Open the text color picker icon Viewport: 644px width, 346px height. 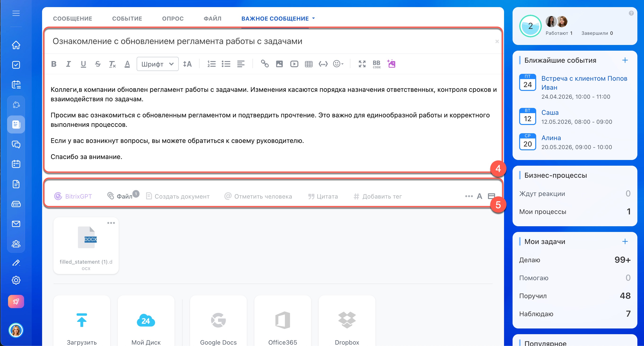(x=127, y=64)
